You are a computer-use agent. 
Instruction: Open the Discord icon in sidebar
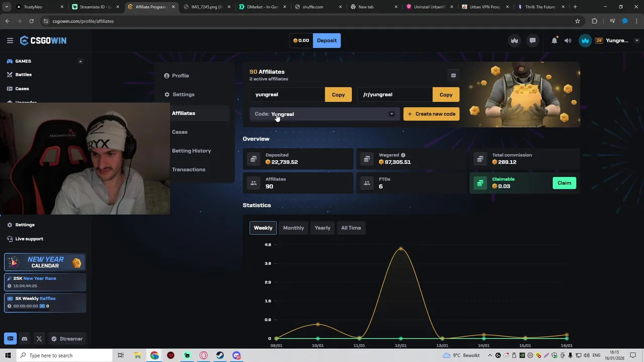coord(24,339)
